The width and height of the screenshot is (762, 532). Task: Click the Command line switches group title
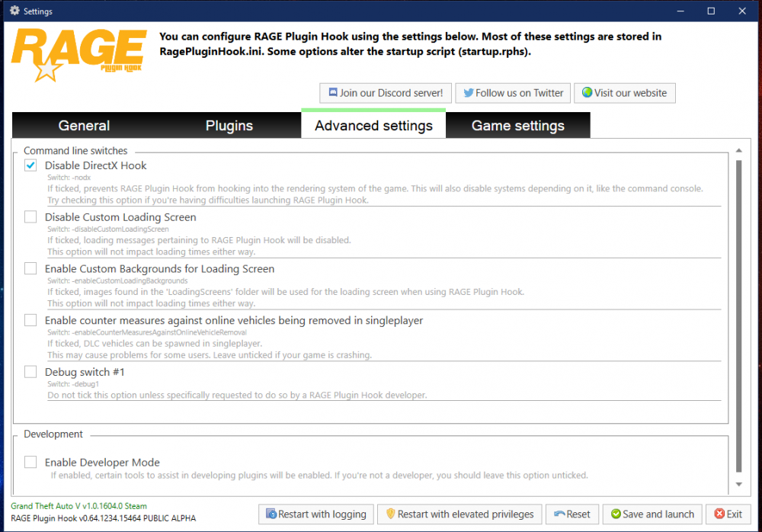(x=75, y=151)
